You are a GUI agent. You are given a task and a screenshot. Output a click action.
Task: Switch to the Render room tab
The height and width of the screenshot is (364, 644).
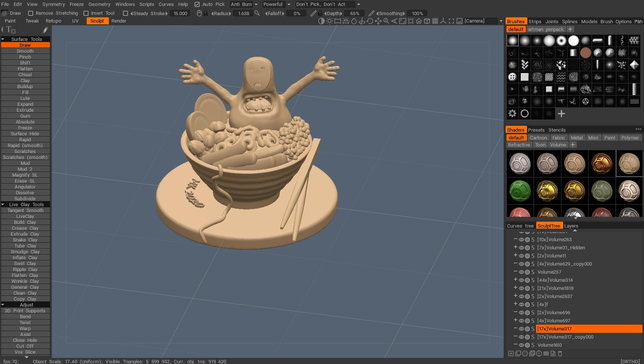119,21
